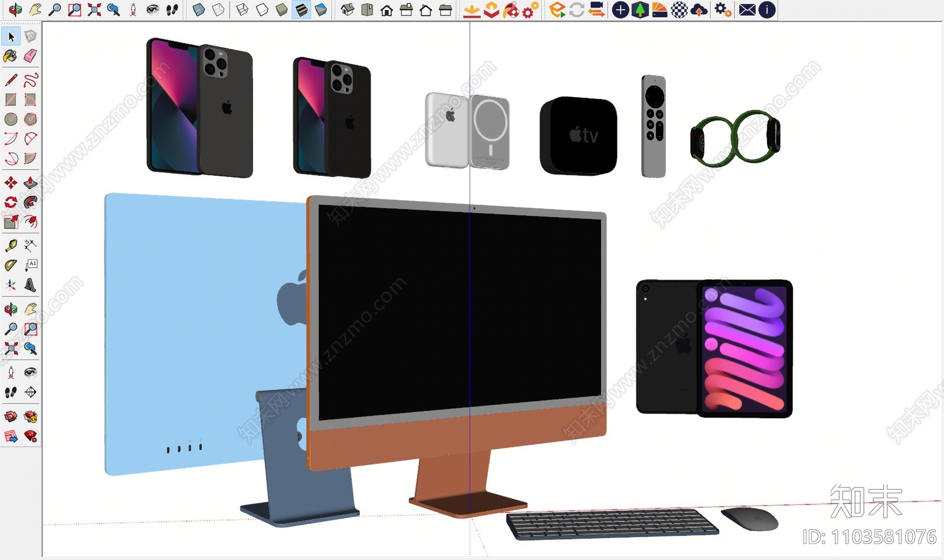Select the Line pencil tool
Image resolution: width=944 pixels, height=560 pixels.
11,80
